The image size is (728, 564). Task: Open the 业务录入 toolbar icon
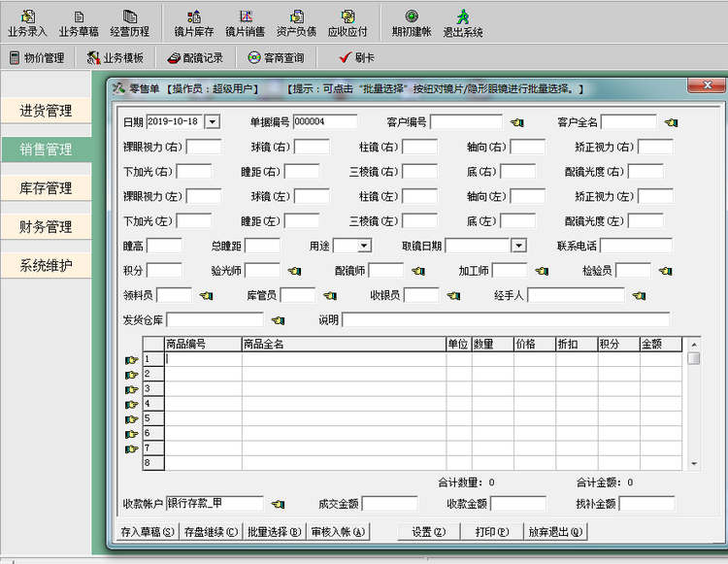27,23
